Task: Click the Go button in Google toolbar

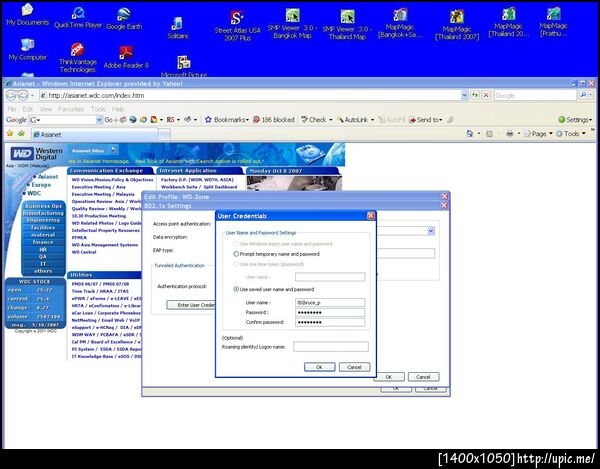Action: click(x=108, y=120)
